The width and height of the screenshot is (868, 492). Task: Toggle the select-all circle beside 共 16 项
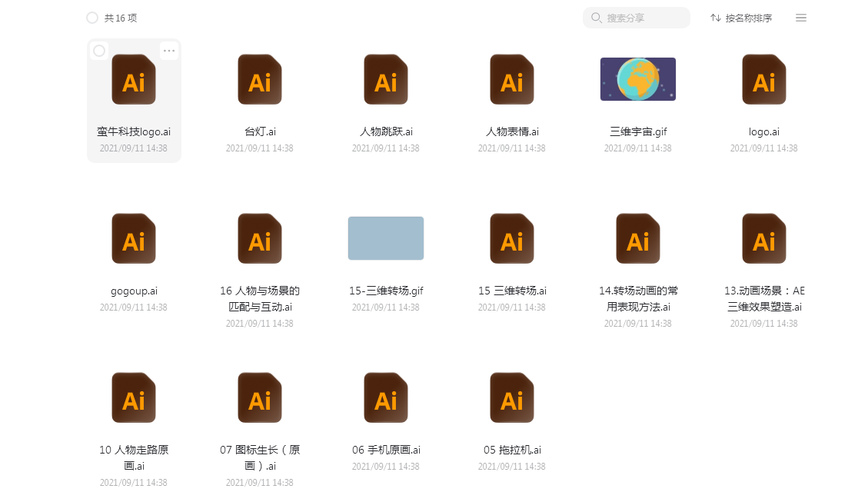click(x=92, y=18)
